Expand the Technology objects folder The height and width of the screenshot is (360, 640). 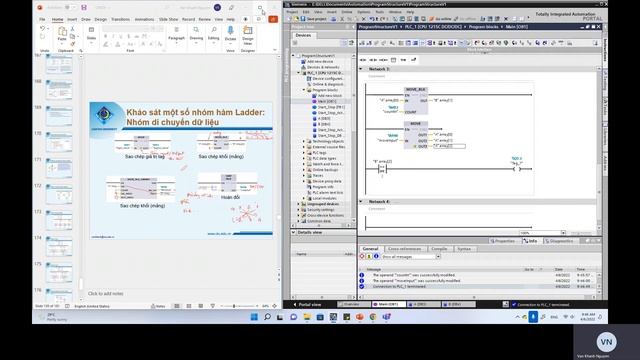coord(304,141)
